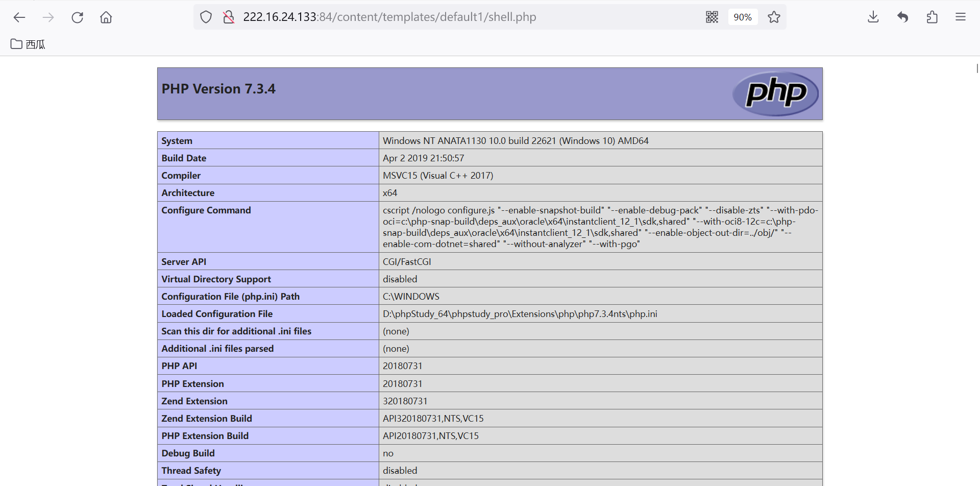This screenshot has height=486, width=980.
Task: Select the Loaded Configuration File label
Action: (217, 314)
